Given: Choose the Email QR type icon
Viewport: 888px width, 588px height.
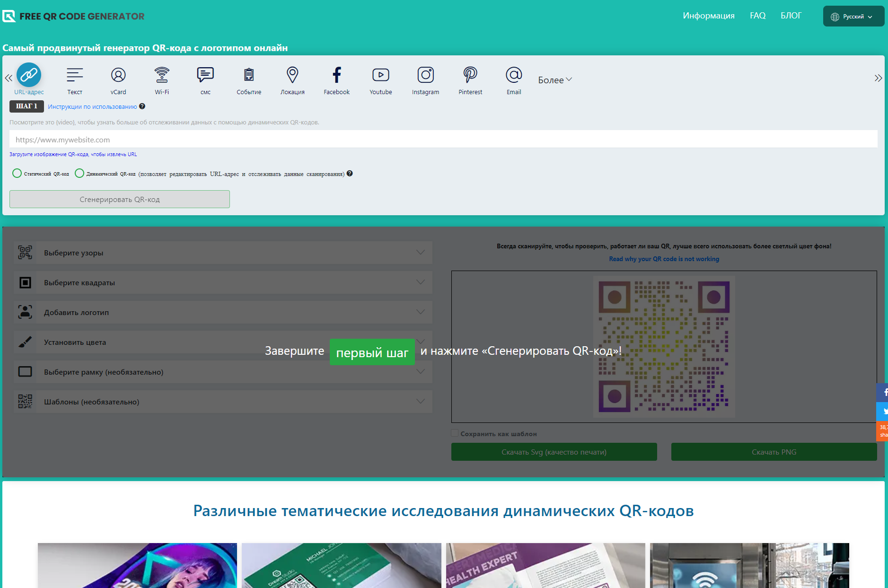Looking at the screenshot, I should [x=514, y=75].
